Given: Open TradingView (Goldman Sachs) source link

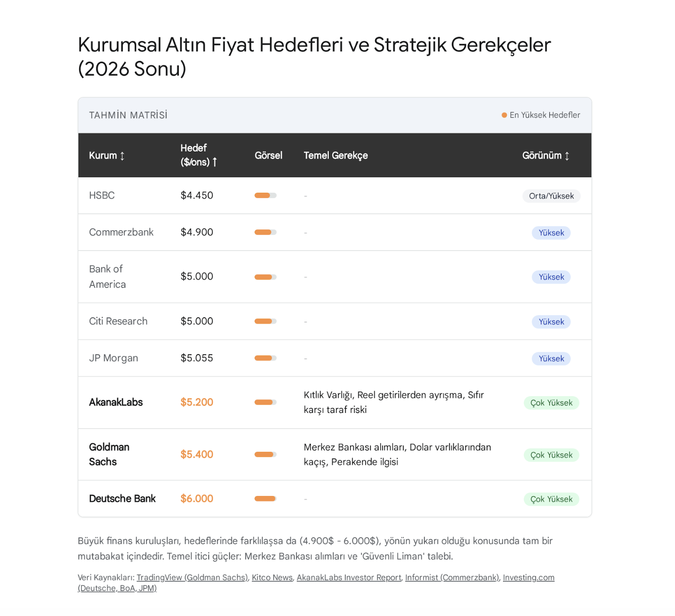Looking at the screenshot, I should point(192,578).
